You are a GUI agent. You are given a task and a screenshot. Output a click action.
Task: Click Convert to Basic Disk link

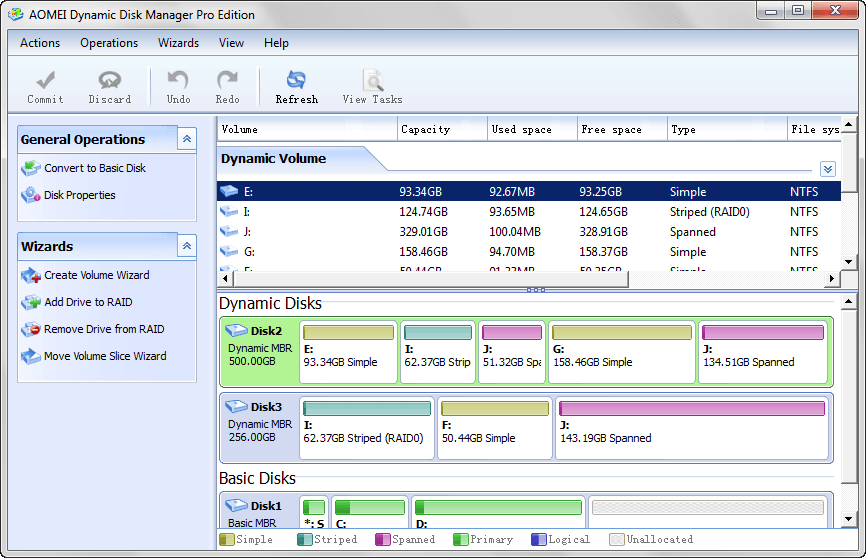tap(95, 168)
